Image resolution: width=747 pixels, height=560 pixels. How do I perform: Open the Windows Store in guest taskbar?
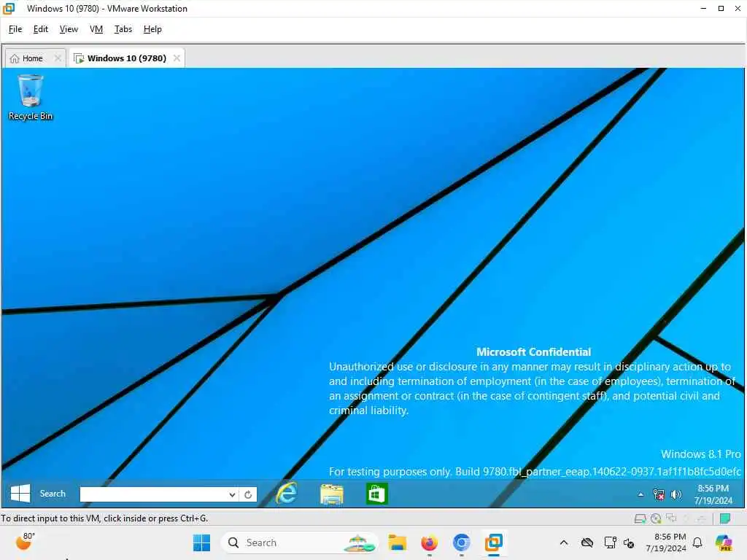(x=377, y=494)
